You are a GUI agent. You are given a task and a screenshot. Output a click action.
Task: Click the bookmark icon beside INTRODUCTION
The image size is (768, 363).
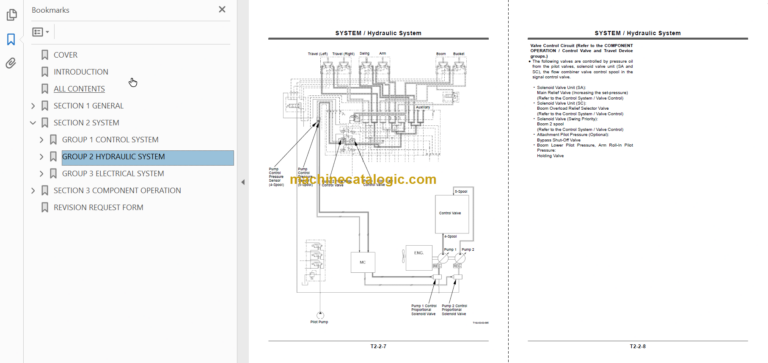pos(45,72)
